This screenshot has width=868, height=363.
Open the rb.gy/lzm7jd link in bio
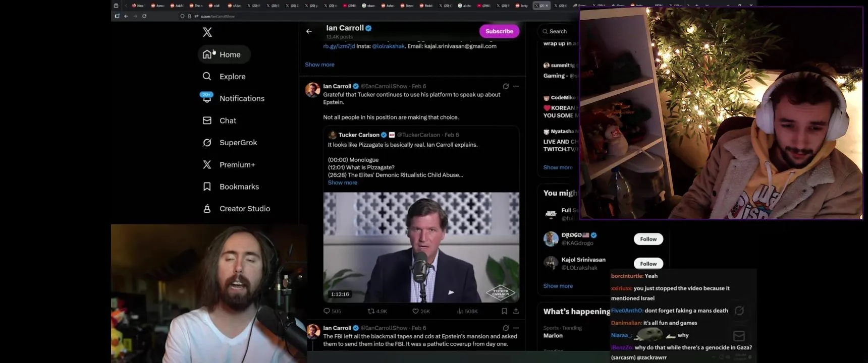point(339,46)
